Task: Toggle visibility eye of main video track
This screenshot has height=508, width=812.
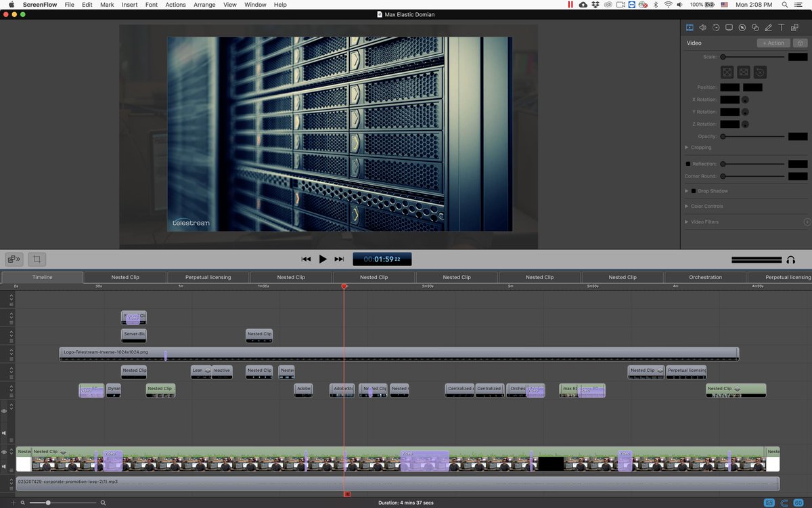Action: (x=4, y=452)
